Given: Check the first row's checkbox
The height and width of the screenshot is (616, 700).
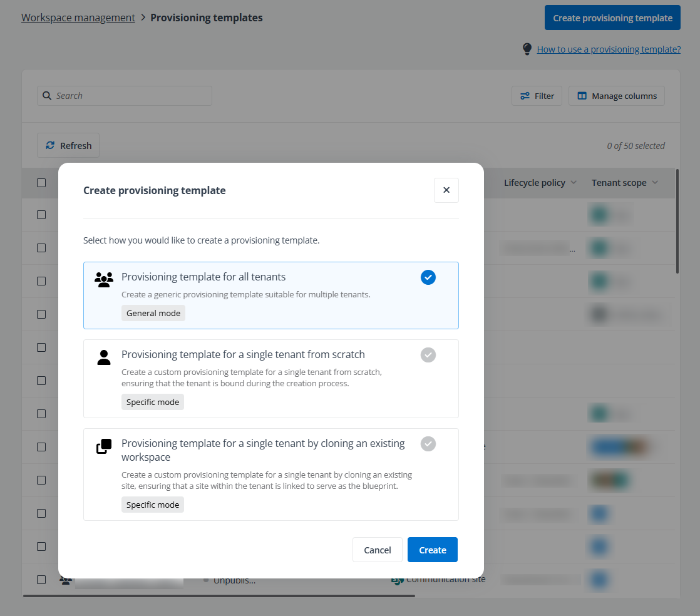Looking at the screenshot, I should pyautogui.click(x=41, y=214).
